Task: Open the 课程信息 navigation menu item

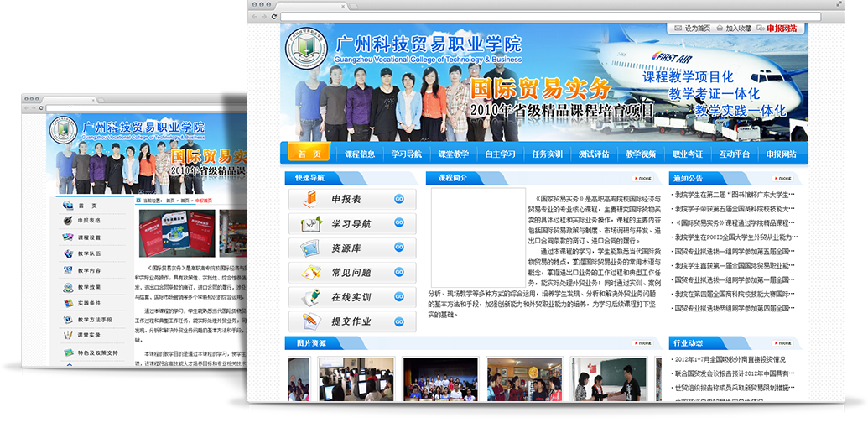Action: (x=360, y=154)
